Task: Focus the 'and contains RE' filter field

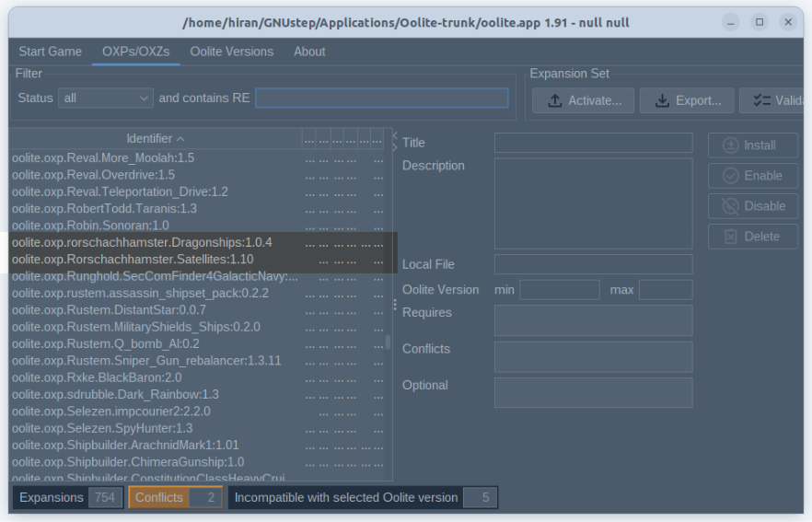Action: pyautogui.click(x=382, y=99)
